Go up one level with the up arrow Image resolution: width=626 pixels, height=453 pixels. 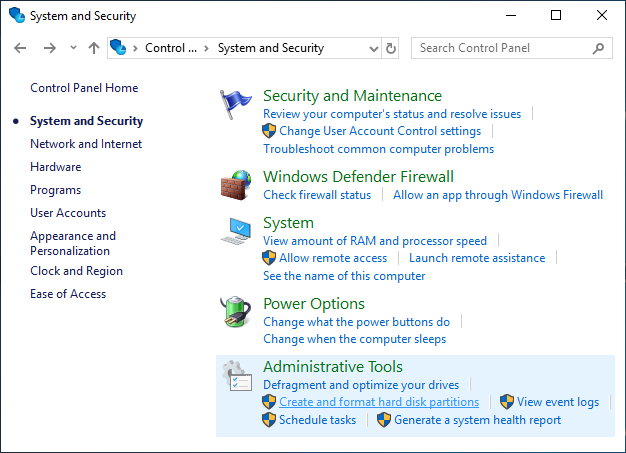(x=94, y=48)
